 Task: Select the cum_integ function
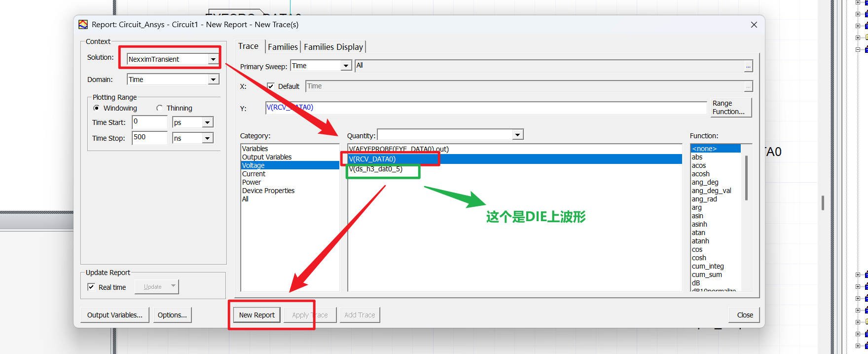coord(715,266)
